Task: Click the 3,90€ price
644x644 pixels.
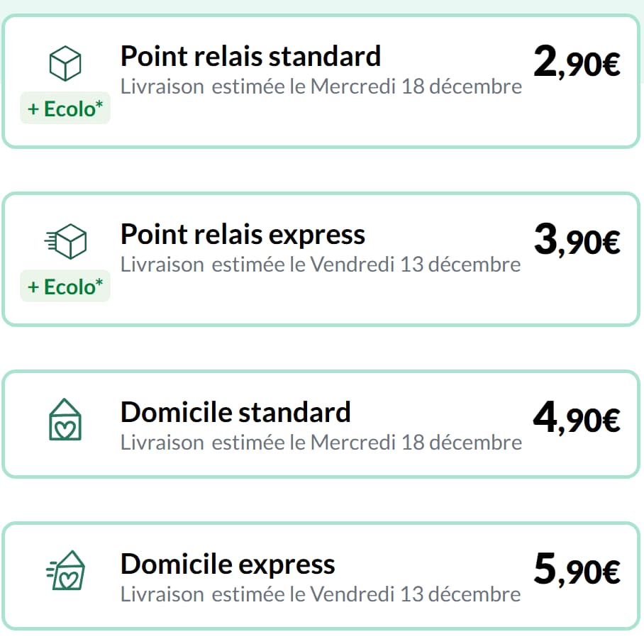Action: tap(576, 241)
